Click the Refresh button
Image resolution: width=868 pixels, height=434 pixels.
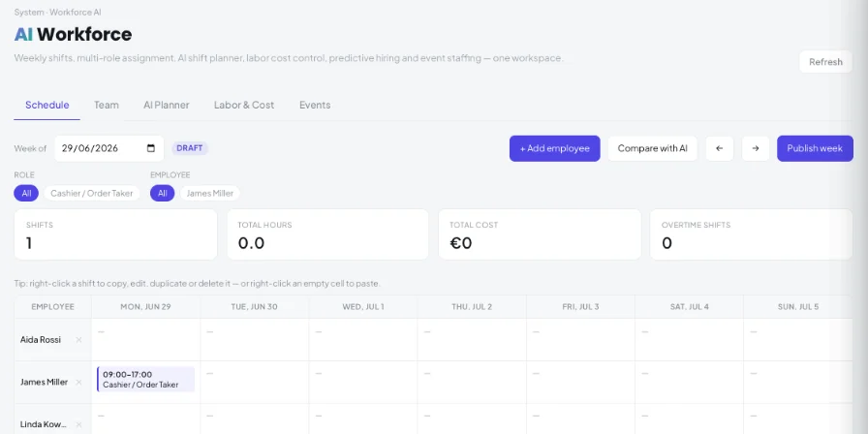[825, 62]
